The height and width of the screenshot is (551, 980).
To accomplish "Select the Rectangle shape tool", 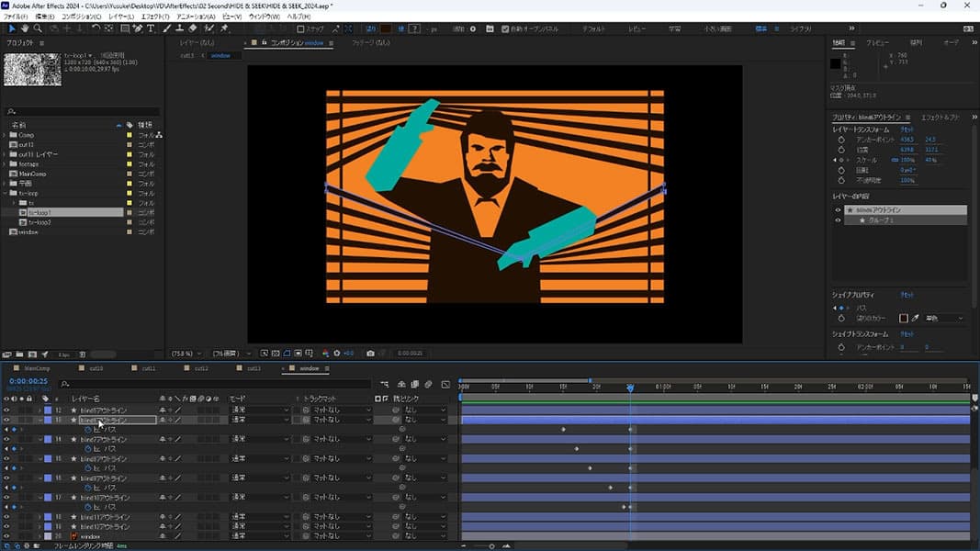I will [125, 28].
